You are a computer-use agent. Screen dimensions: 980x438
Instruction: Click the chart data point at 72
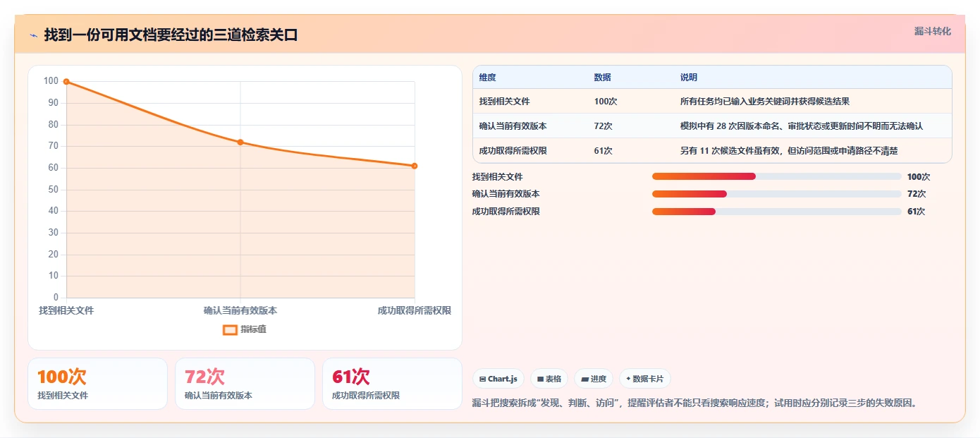tap(240, 142)
